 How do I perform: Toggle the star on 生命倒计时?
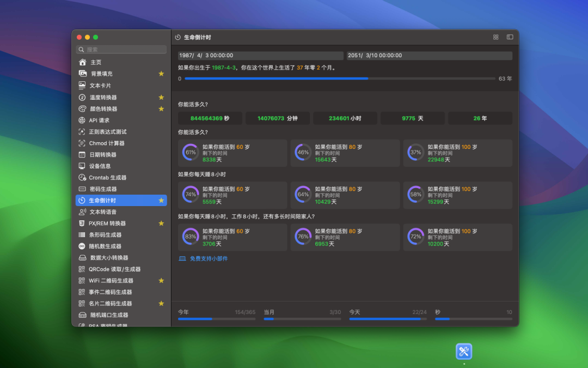pos(161,200)
